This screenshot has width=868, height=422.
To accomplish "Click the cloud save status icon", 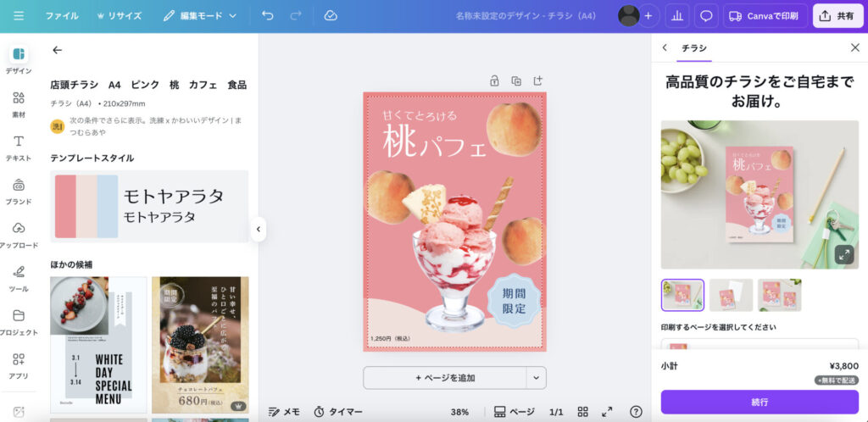I will pos(331,15).
